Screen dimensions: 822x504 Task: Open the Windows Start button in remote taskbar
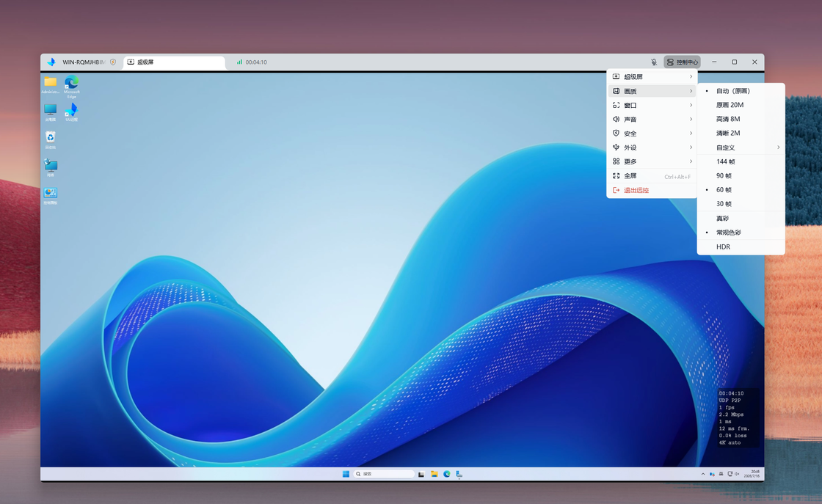point(346,474)
